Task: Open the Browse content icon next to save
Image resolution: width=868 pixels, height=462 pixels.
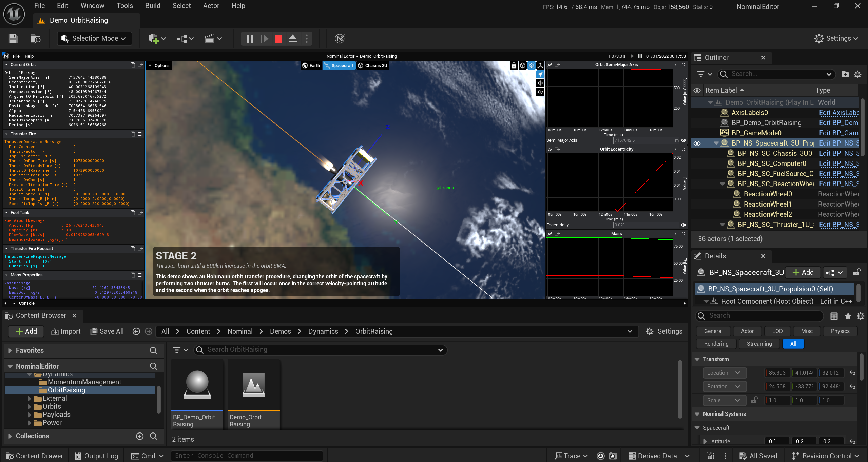Action: coord(35,39)
